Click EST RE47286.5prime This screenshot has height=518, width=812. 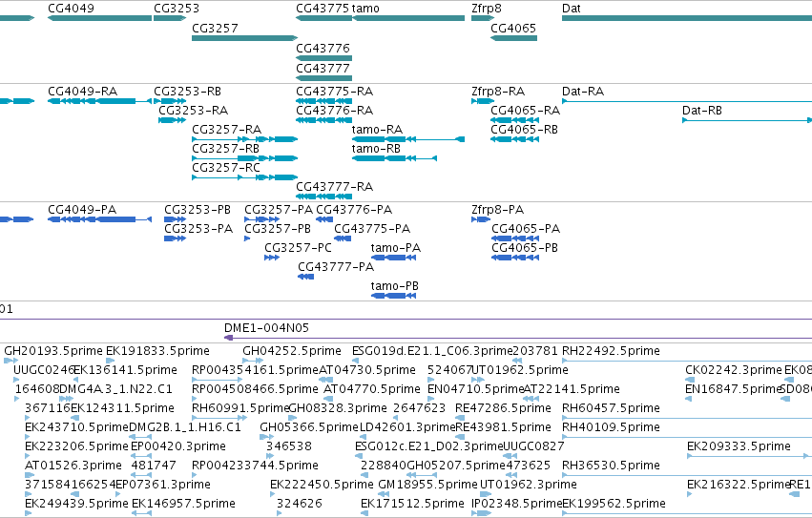click(x=460, y=418)
